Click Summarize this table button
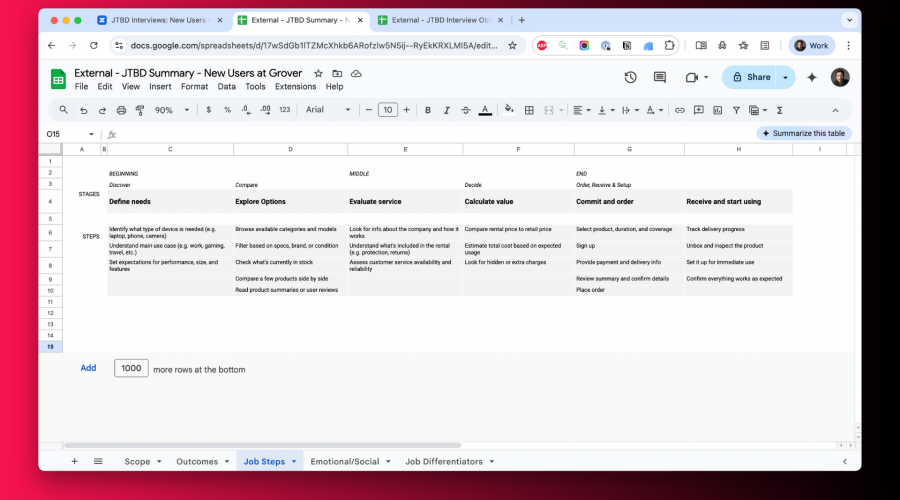The height and width of the screenshot is (500, 900). coord(803,133)
